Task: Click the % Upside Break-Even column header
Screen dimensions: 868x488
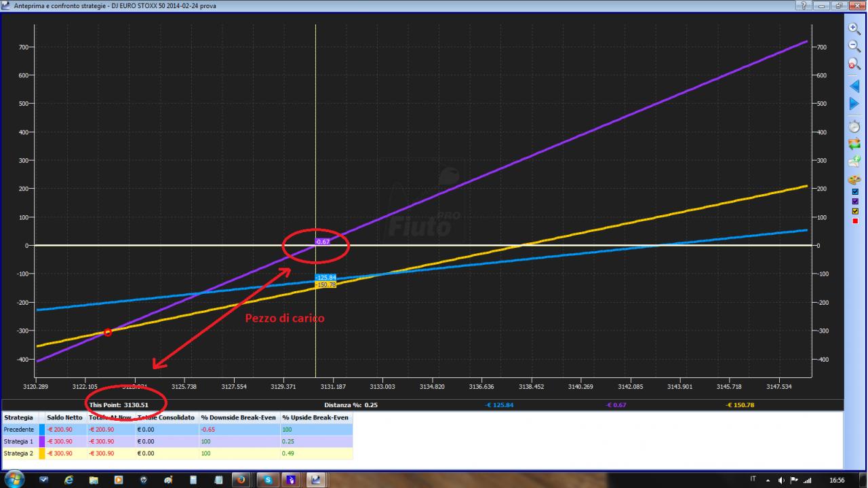Action: click(315, 417)
